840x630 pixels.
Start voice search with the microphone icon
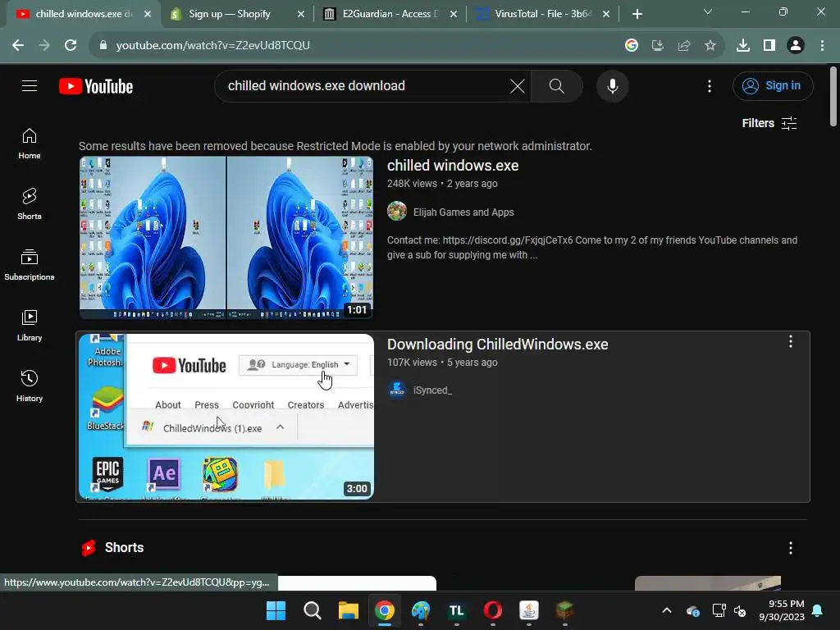612,85
